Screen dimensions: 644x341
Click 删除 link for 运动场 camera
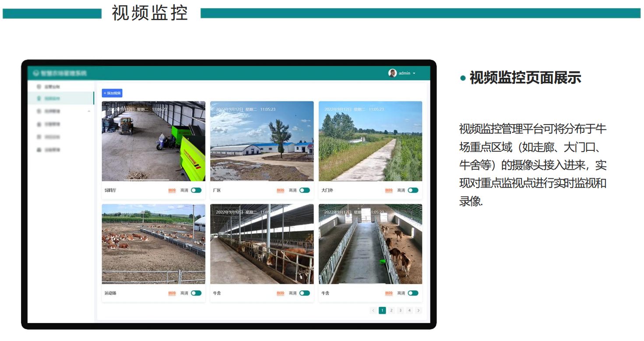point(172,293)
